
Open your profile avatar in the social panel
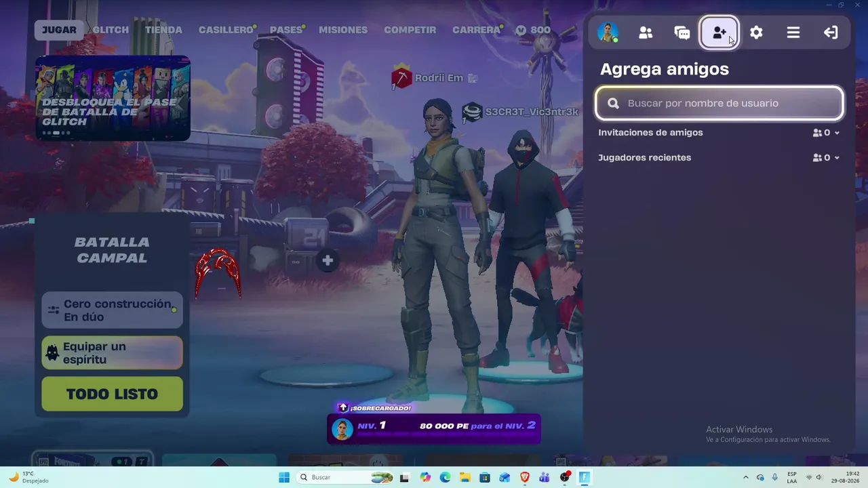pyautogui.click(x=608, y=33)
